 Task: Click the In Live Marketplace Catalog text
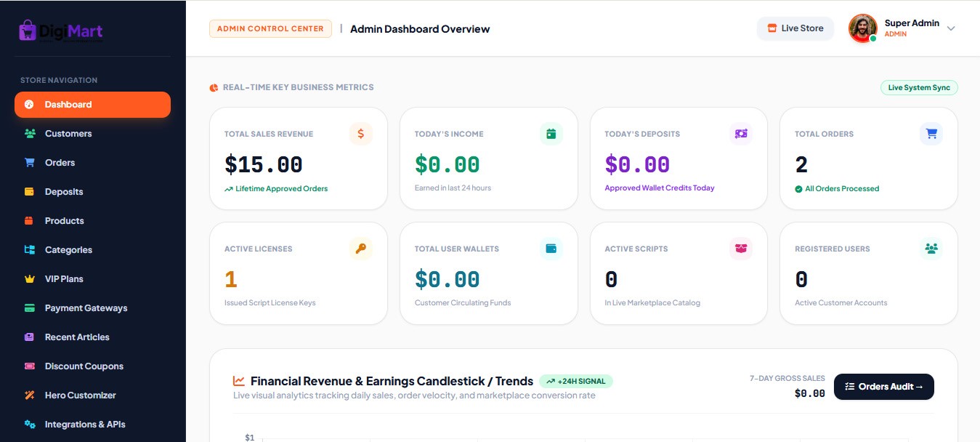click(x=652, y=302)
